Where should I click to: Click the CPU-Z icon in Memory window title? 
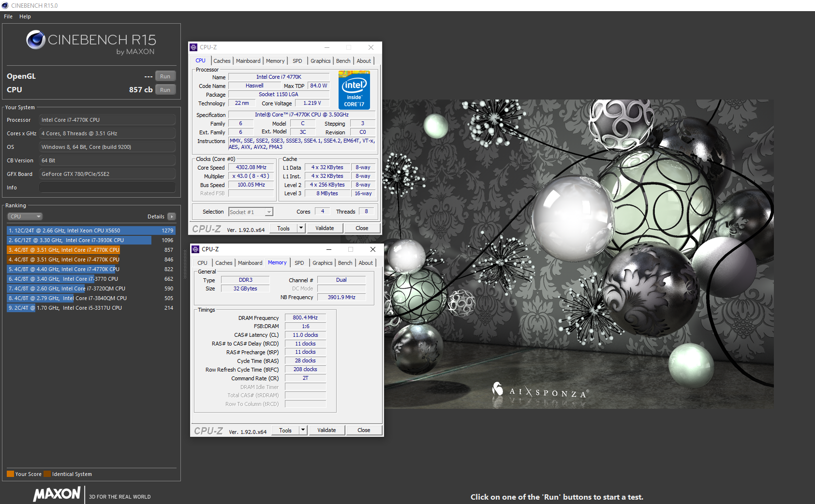tap(195, 249)
